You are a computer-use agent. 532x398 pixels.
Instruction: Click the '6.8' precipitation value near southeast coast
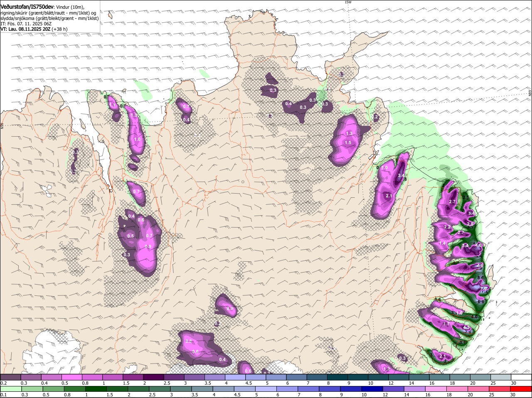pyautogui.click(x=481, y=302)
